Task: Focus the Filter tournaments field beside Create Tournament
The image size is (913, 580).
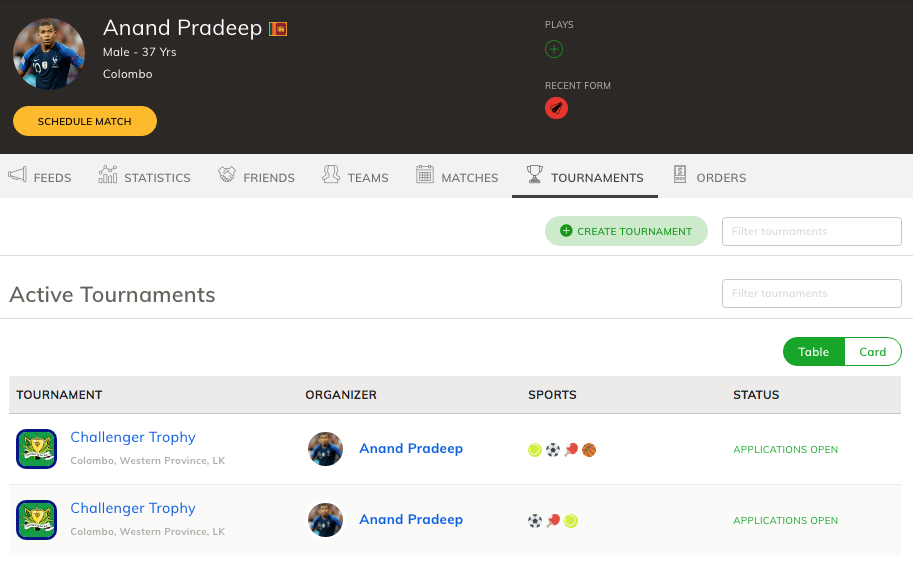Action: coord(811,231)
